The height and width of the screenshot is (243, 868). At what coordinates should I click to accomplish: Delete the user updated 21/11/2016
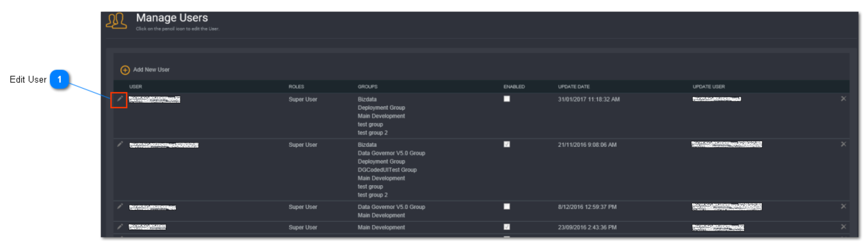pos(843,144)
